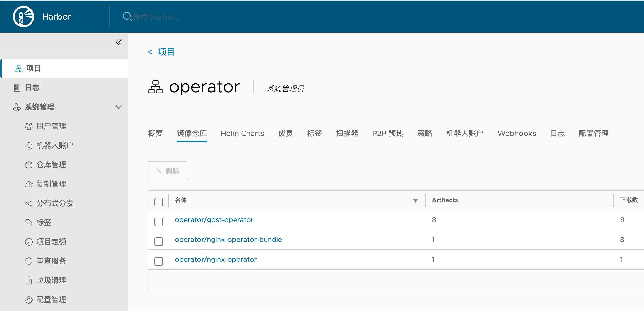Click the 垃圾清理 trash icon
This screenshot has height=311, width=644.
29,280
